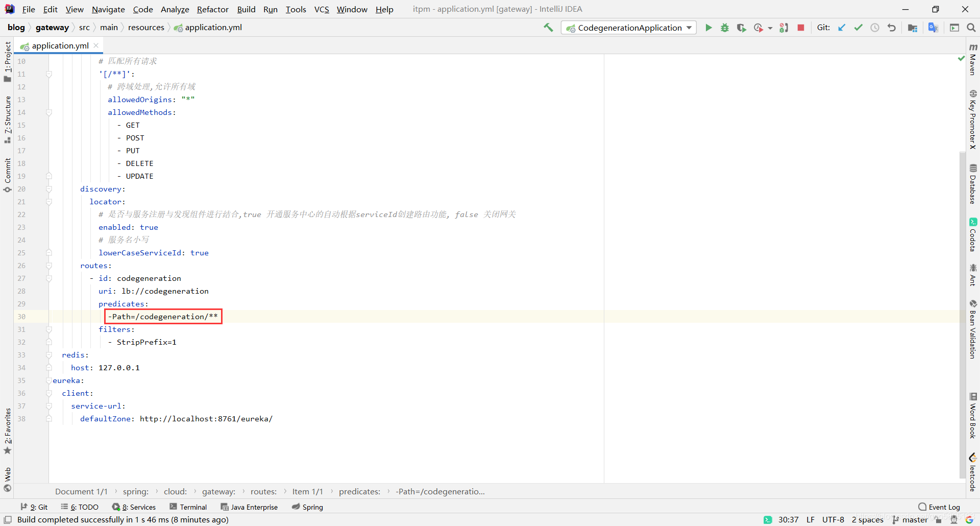
Task: Click the UTF-8 encoding in the status bar
Action: click(x=833, y=520)
